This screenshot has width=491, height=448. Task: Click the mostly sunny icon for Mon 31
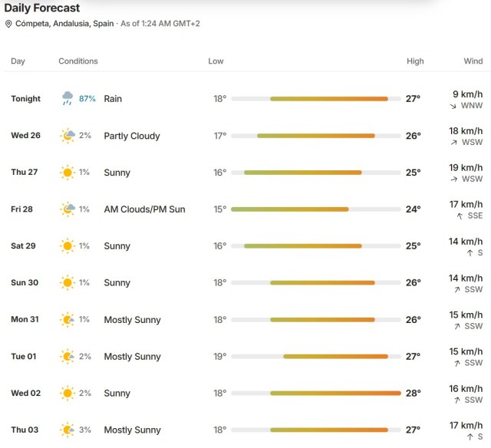(68, 320)
